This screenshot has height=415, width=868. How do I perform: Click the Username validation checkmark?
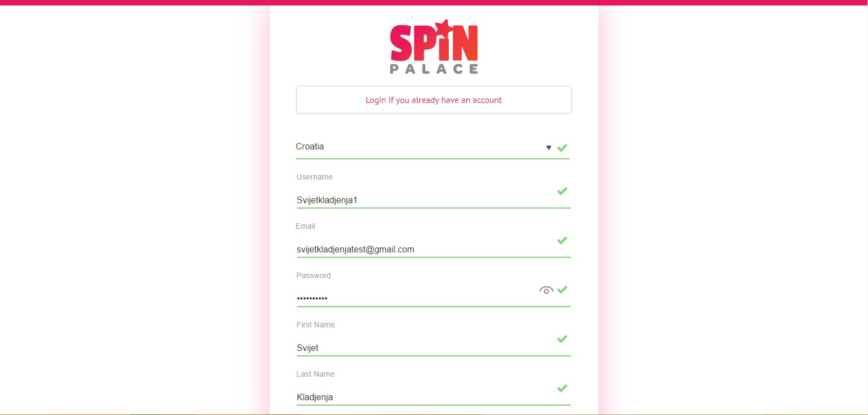(562, 191)
